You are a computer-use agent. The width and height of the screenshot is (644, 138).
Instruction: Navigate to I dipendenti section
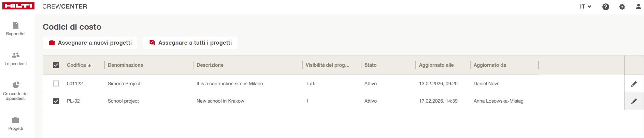(x=16, y=59)
